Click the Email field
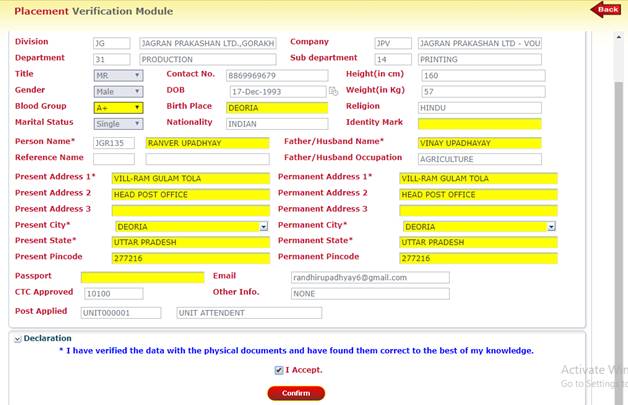 (x=370, y=277)
